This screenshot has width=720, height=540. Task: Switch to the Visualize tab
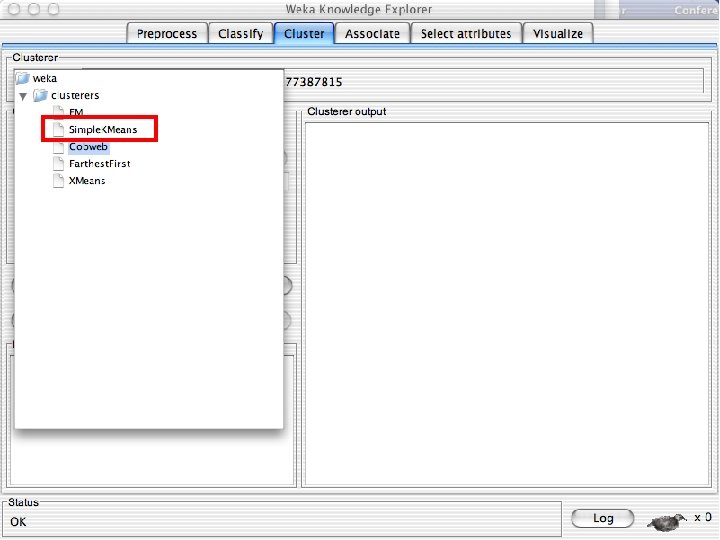(x=558, y=34)
